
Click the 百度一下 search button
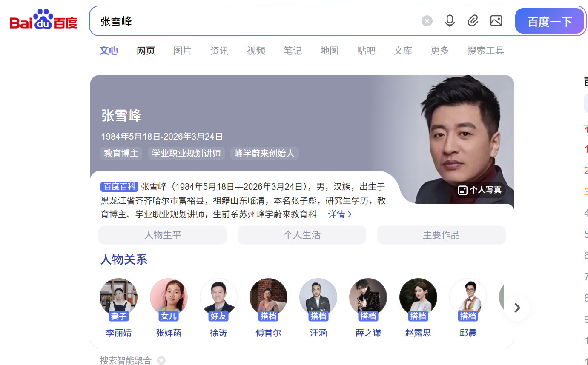coord(550,21)
